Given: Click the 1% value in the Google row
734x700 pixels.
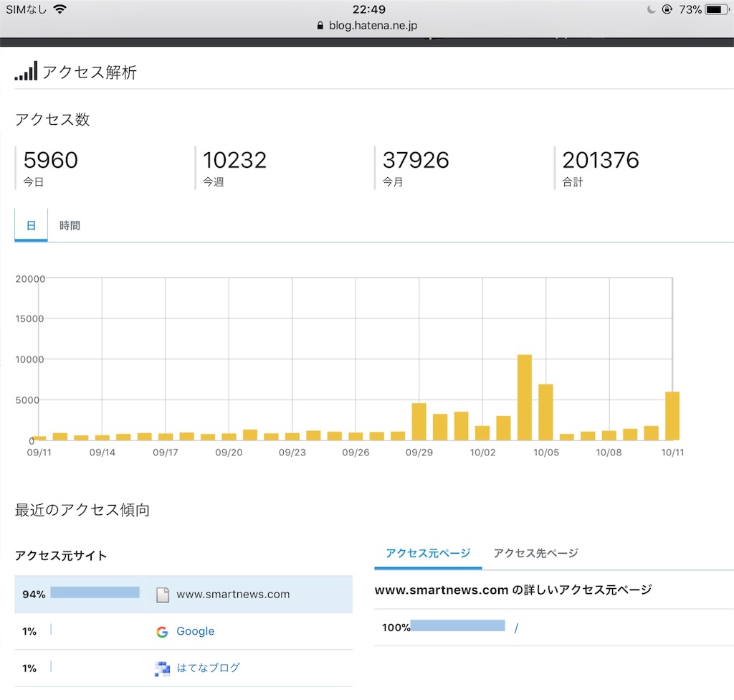Looking at the screenshot, I should point(29,632).
